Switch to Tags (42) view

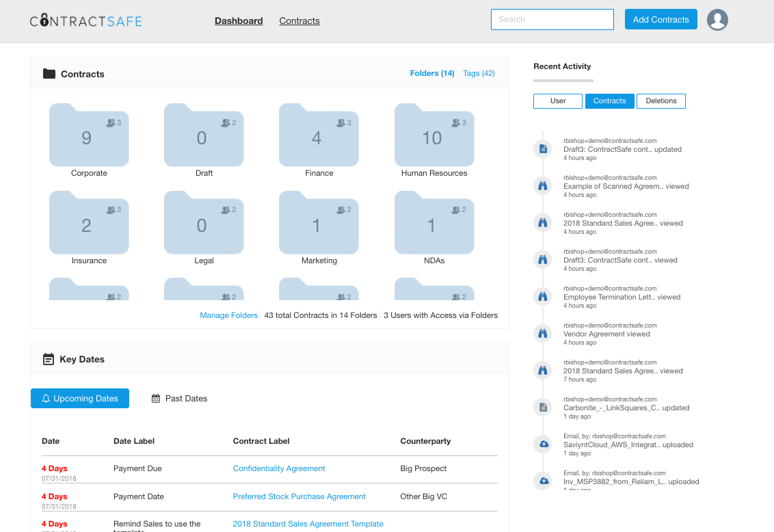(x=479, y=73)
